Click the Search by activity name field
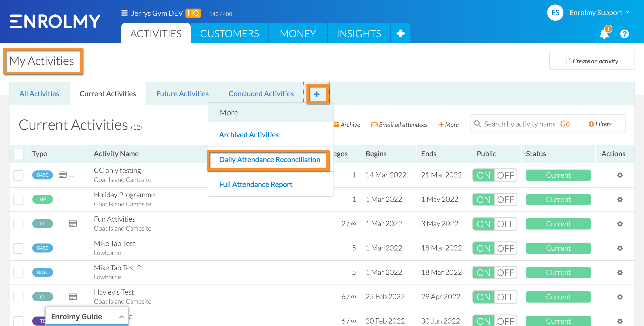 click(x=519, y=124)
